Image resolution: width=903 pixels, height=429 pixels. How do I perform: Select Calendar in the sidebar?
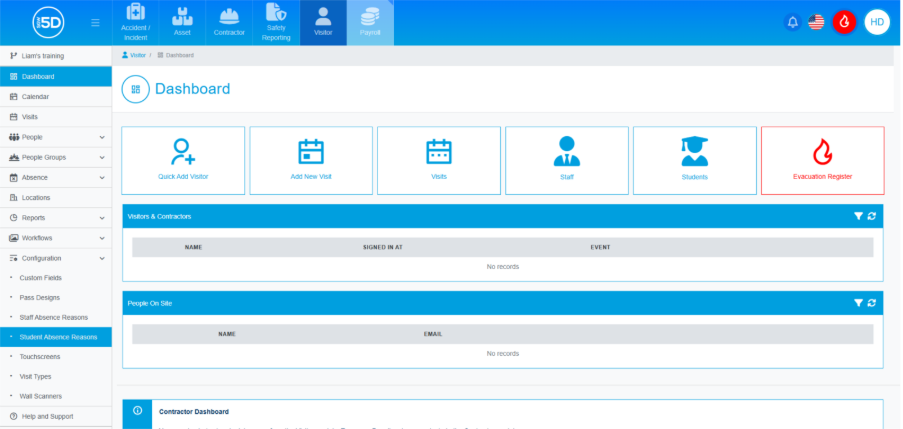click(36, 96)
